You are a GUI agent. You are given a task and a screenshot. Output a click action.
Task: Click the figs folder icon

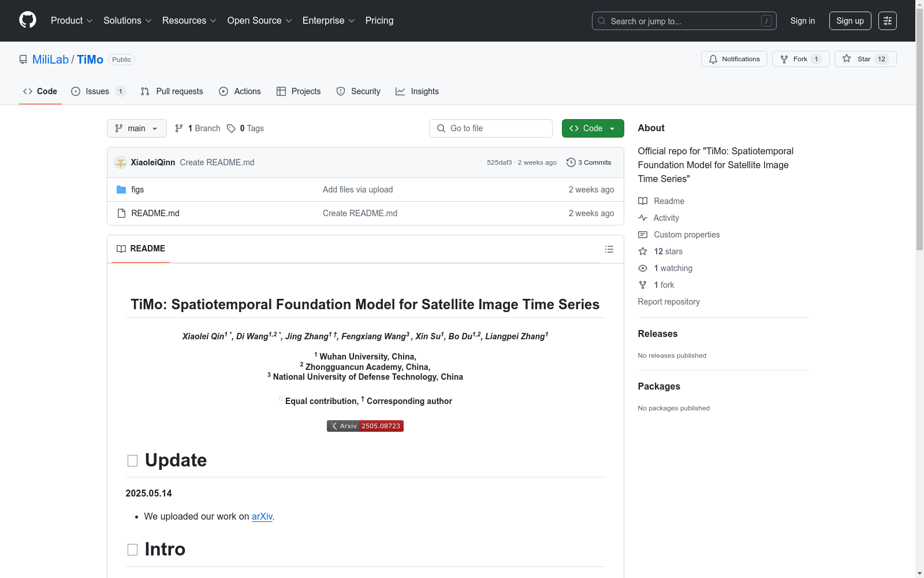[121, 190]
